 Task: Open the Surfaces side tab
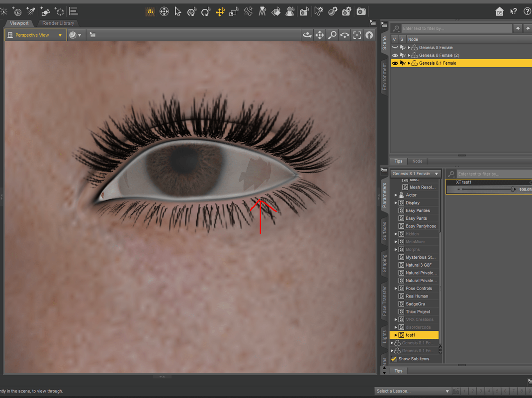(x=384, y=231)
